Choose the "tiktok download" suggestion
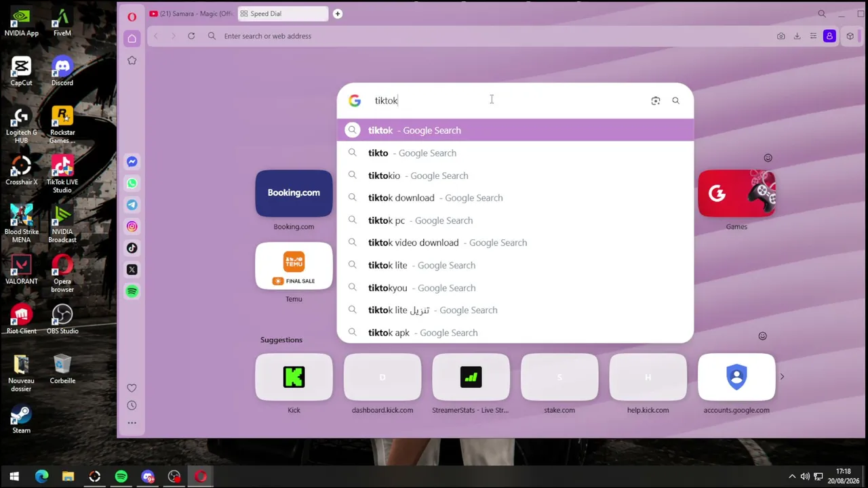The width and height of the screenshot is (868, 488). (515, 198)
